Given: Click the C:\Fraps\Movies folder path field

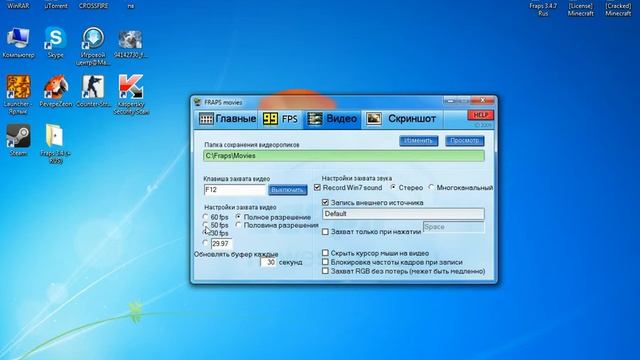Looking at the screenshot, I should tap(344, 156).
